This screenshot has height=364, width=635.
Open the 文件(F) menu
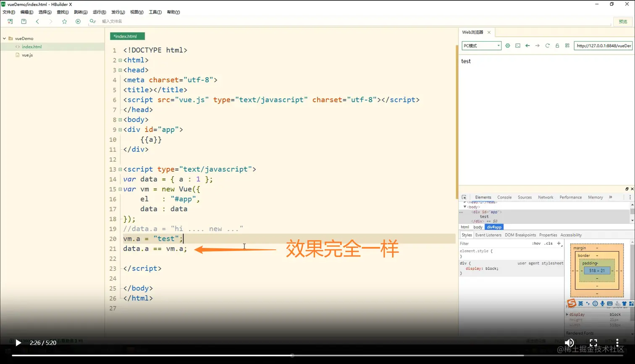(x=9, y=12)
